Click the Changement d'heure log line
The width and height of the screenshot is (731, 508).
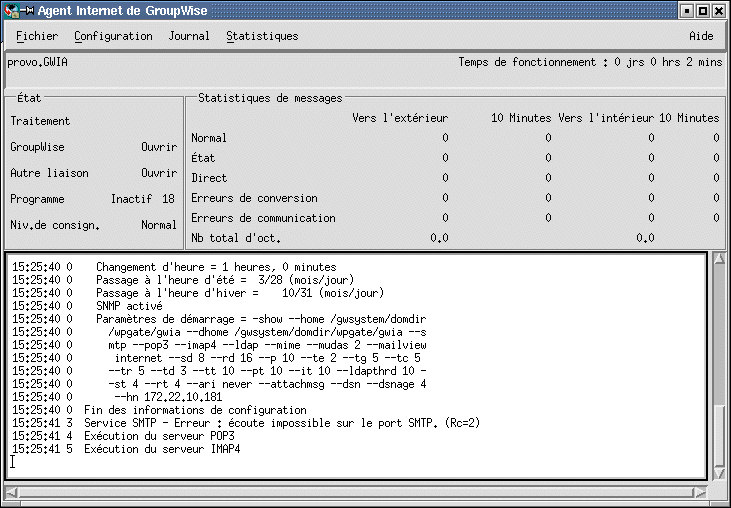[174, 267]
